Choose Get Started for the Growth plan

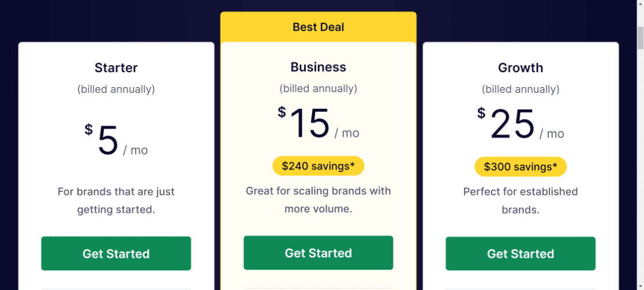click(x=521, y=254)
